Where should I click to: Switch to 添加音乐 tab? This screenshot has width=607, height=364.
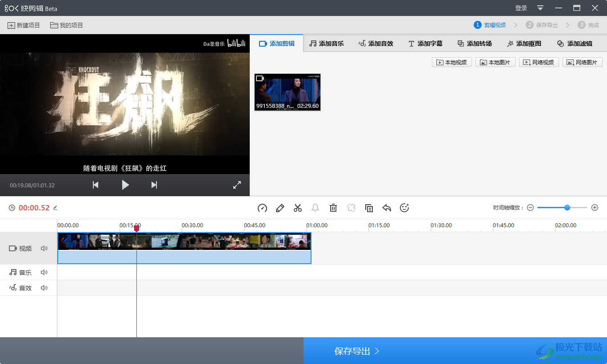[327, 44]
